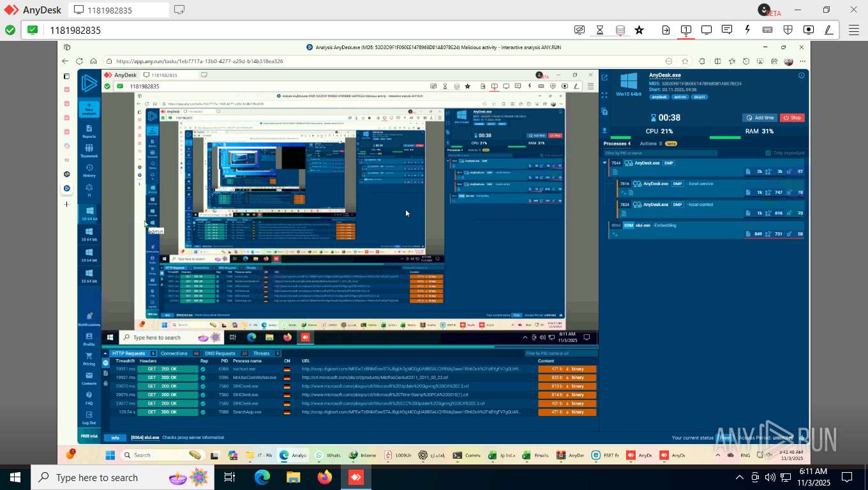Select the first 10 64 bit task in sidebar
Image resolution: width=868 pixels, height=490 pixels.
(89, 214)
